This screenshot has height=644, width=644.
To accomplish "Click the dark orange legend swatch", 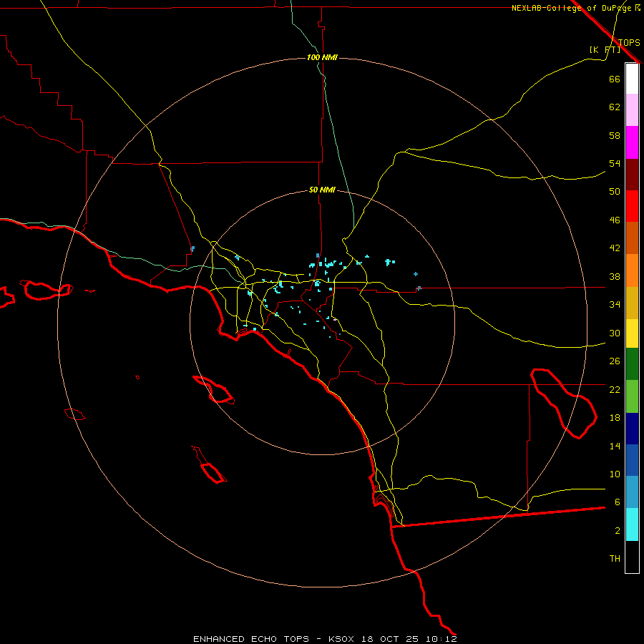I will 632,238.
